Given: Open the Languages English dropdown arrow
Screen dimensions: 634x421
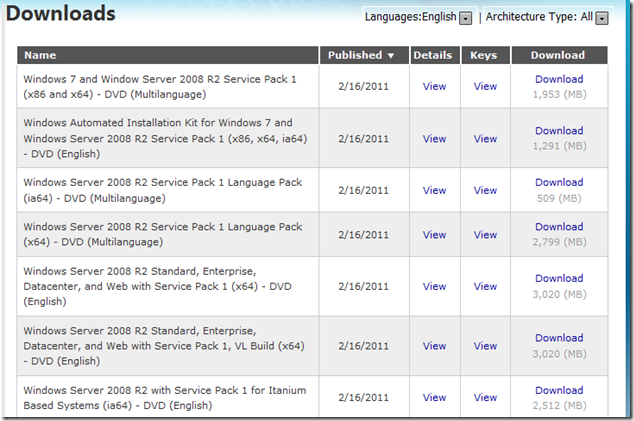Looking at the screenshot, I should [465, 18].
